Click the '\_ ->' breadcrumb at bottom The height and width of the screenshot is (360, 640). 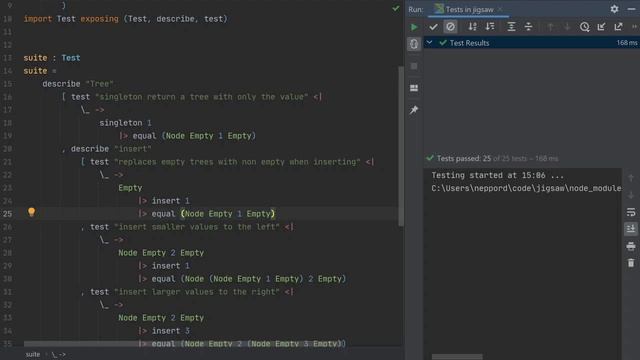click(59, 354)
